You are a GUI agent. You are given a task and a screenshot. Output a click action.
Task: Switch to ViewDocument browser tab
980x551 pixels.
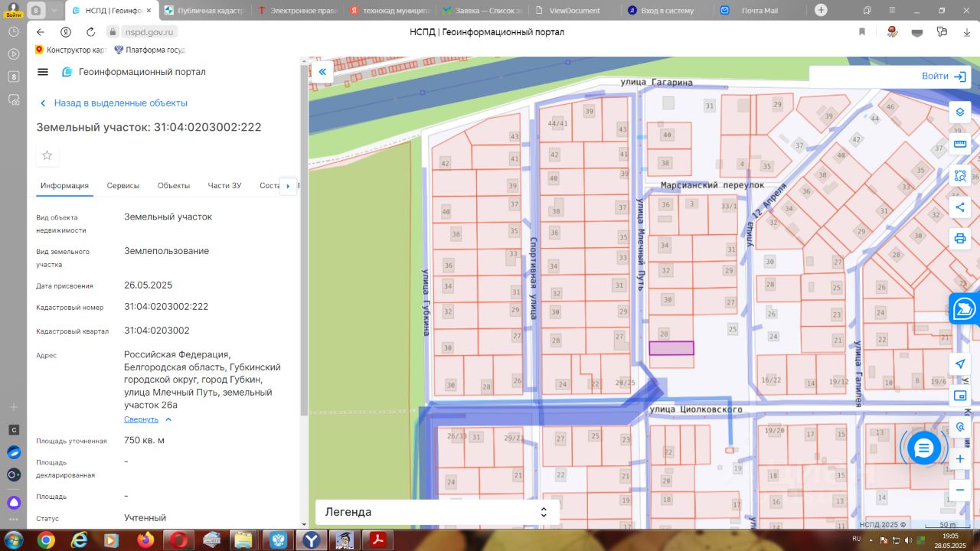tap(574, 11)
